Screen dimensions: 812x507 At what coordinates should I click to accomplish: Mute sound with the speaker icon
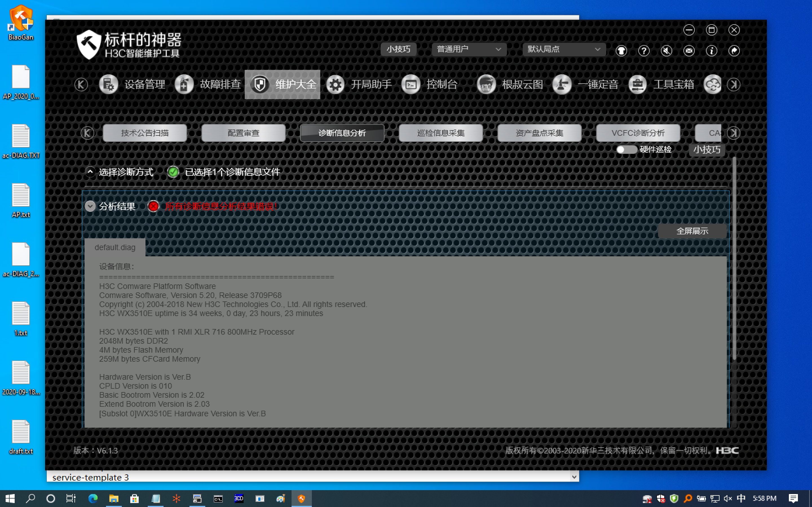(667, 51)
